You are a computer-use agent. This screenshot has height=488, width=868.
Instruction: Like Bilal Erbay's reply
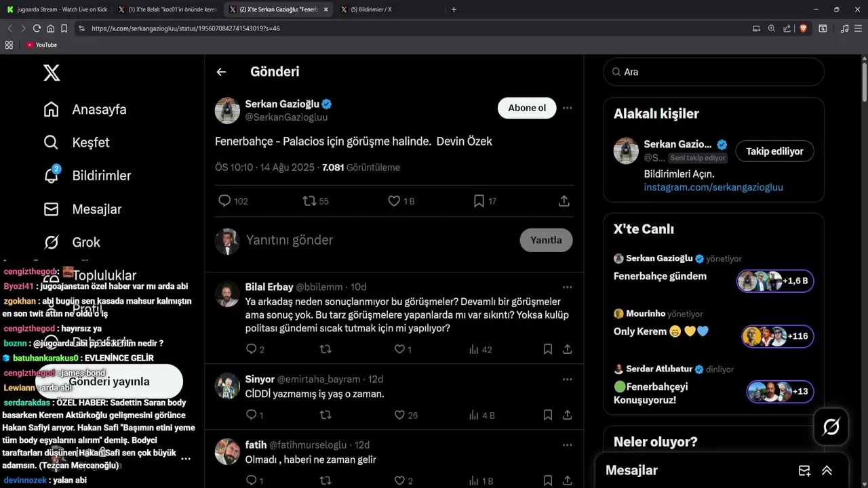[x=399, y=349]
